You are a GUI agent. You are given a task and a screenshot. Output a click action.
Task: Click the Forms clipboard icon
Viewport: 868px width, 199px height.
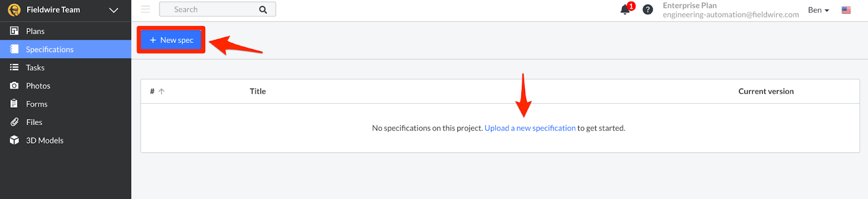point(14,104)
